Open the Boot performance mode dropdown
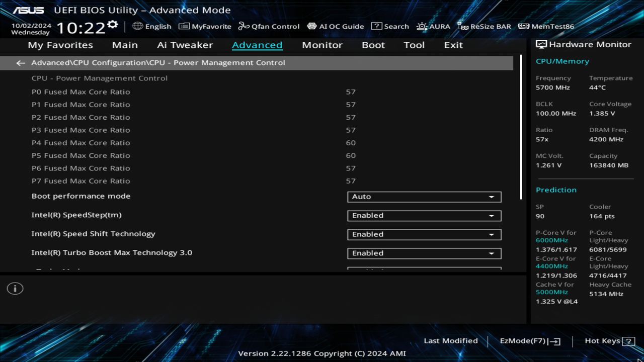 424,197
